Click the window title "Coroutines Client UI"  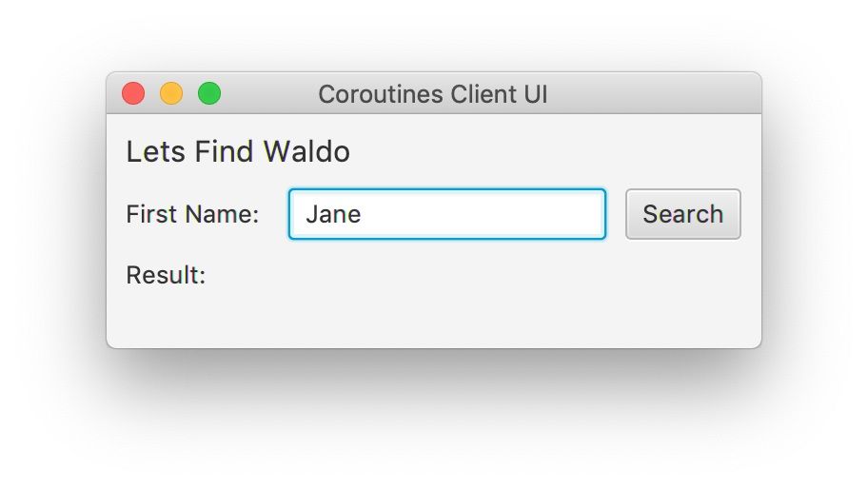[x=433, y=95]
